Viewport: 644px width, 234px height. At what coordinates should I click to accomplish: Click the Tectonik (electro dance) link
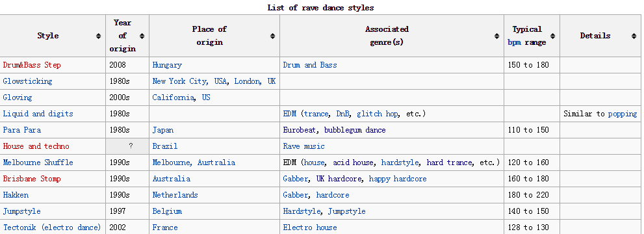[x=52, y=227]
